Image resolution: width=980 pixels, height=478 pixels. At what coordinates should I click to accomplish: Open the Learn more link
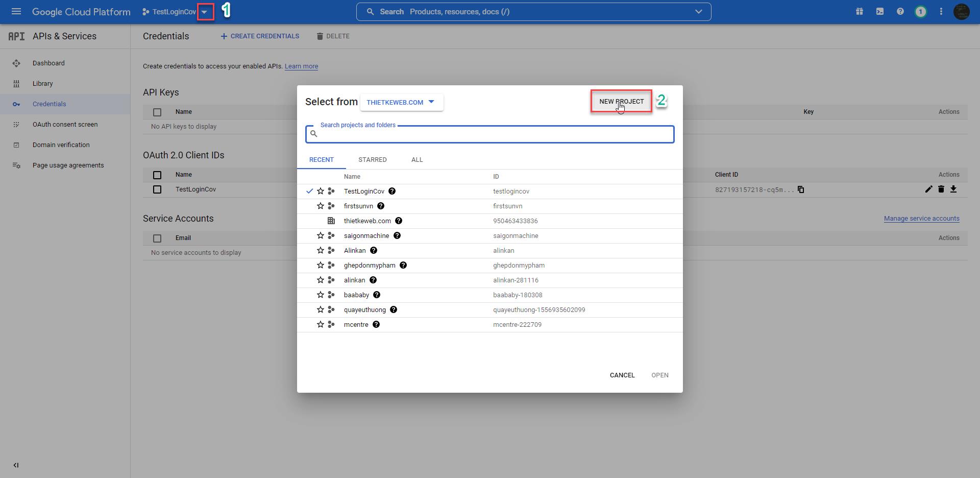click(301, 66)
